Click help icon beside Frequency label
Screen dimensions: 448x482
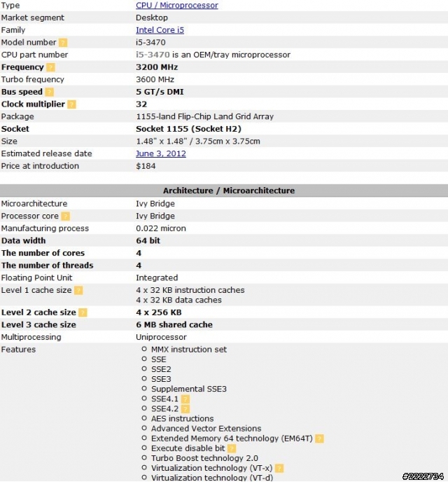point(50,67)
